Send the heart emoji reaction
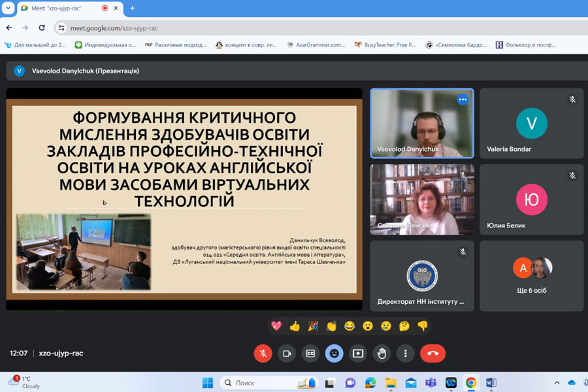The height and width of the screenshot is (392, 588). coord(276,326)
